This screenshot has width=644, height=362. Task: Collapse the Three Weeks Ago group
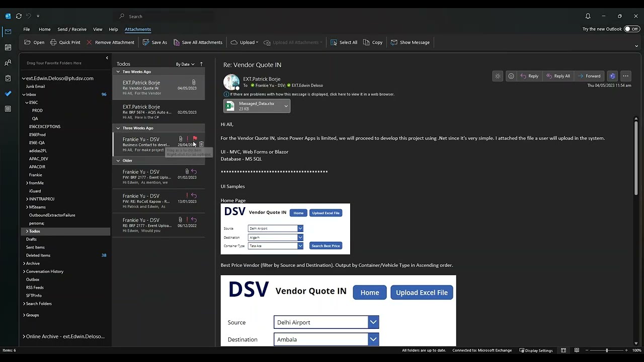tap(118, 128)
